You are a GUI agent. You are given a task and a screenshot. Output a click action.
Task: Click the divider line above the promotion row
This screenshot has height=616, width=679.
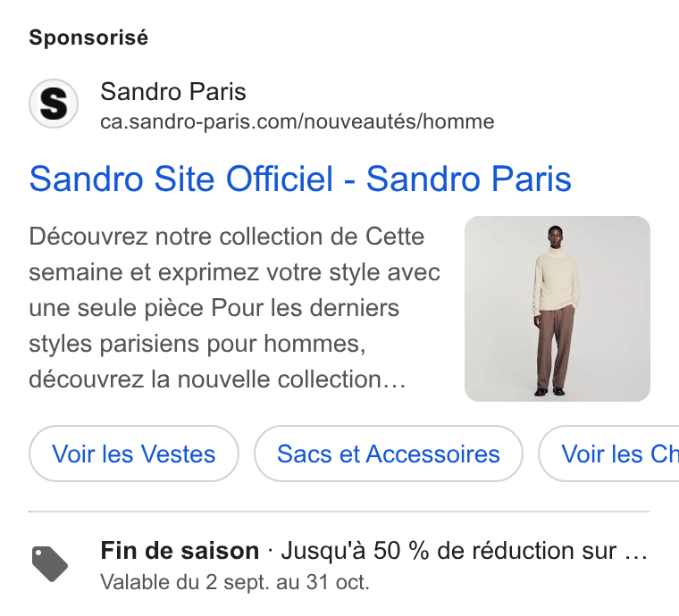339,512
